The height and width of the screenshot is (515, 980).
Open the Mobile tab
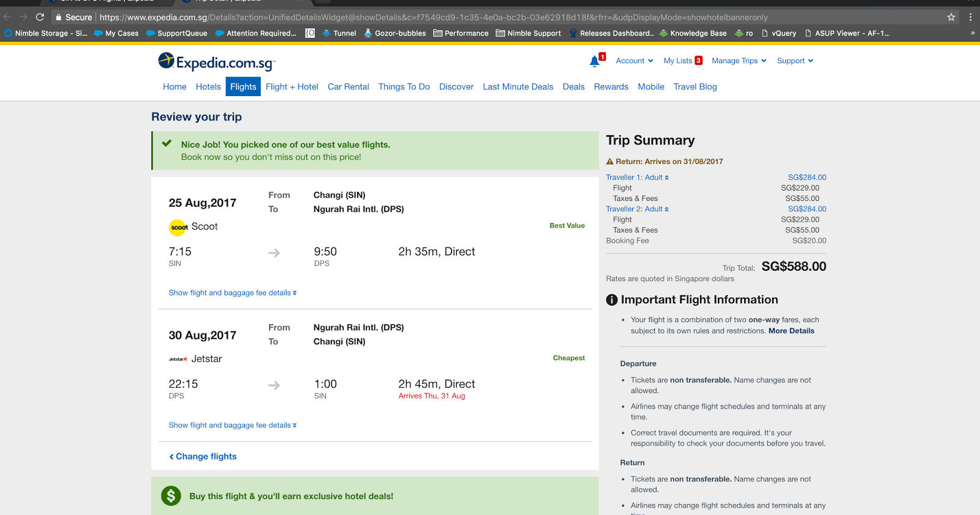click(651, 86)
